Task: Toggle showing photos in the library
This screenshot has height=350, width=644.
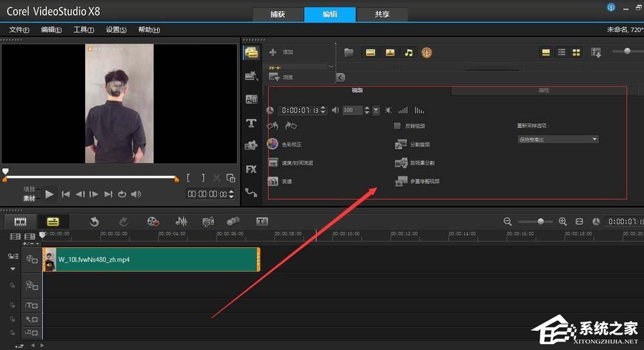Action: click(x=390, y=52)
